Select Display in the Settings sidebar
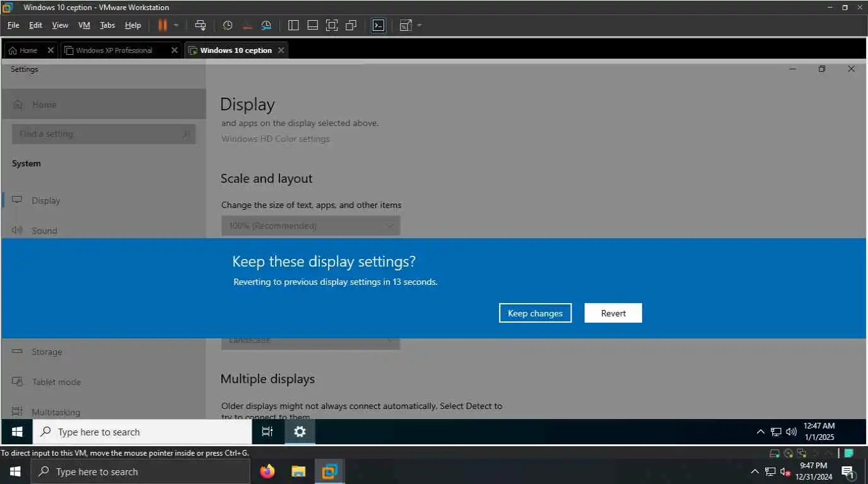Image resolution: width=868 pixels, height=484 pixels. (x=103, y=200)
